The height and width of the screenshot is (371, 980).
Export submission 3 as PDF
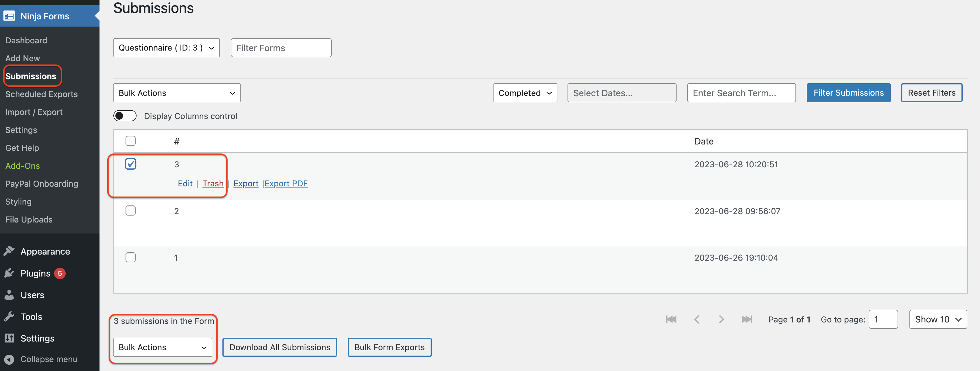coord(286,183)
